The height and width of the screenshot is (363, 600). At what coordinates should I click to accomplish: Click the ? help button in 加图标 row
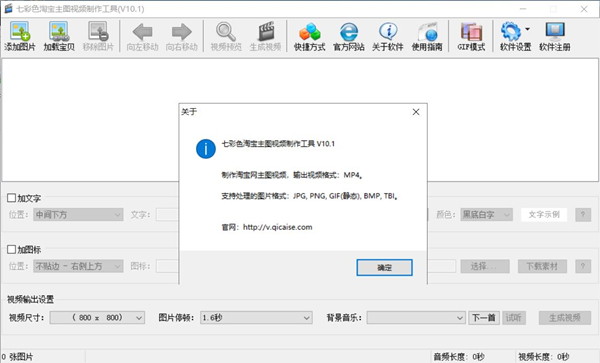coord(583,266)
